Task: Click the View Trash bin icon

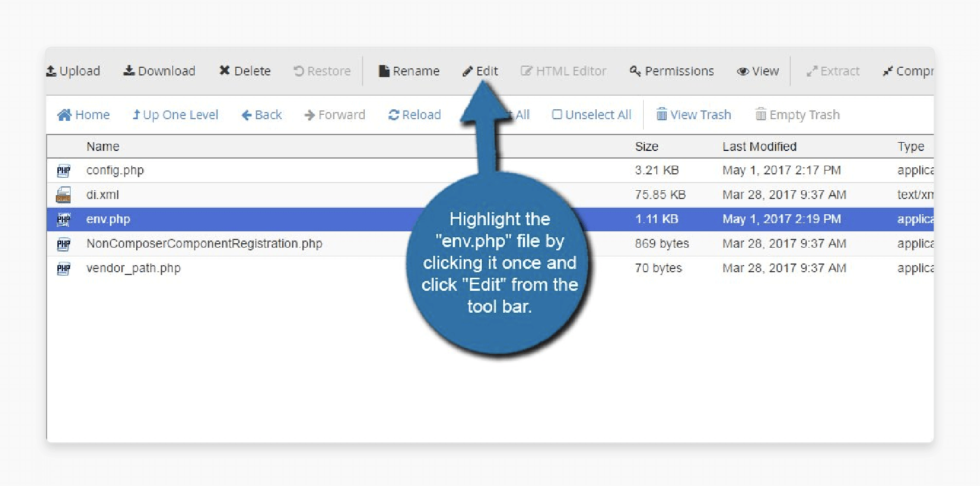Action: [662, 114]
